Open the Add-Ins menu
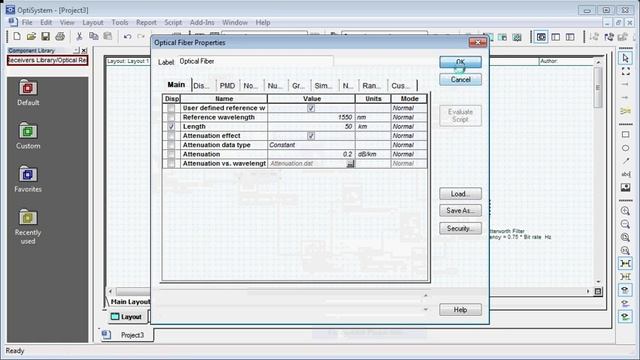The image size is (640, 360). click(x=202, y=22)
